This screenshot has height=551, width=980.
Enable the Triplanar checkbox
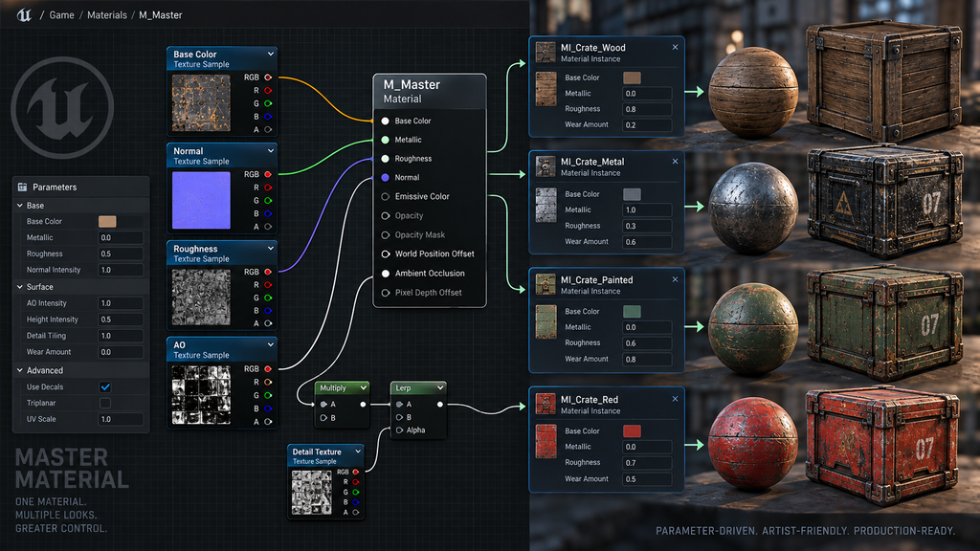coord(105,403)
